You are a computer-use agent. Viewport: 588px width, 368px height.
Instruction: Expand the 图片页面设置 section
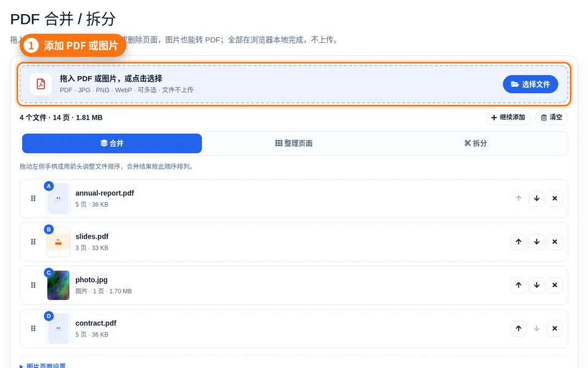(x=43, y=366)
